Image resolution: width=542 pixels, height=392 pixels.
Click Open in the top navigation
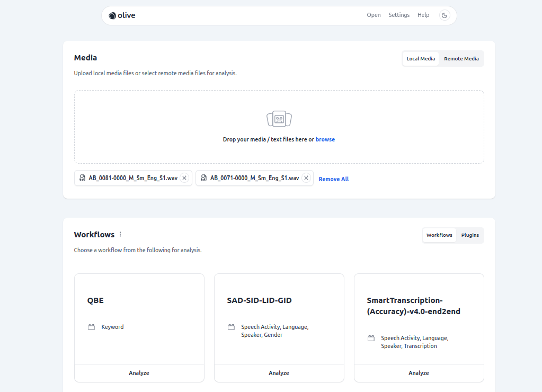pos(374,15)
